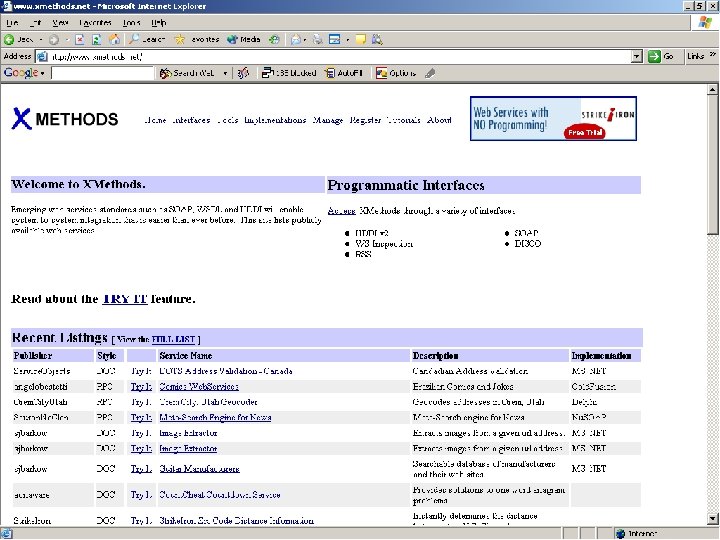Open the File menu
This screenshot has height=540, width=720.
coord(12,22)
